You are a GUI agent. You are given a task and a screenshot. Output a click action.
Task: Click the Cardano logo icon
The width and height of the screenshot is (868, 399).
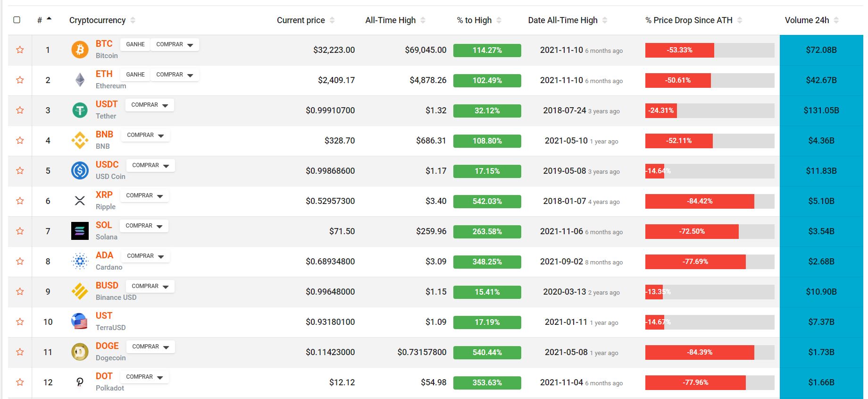(80, 261)
